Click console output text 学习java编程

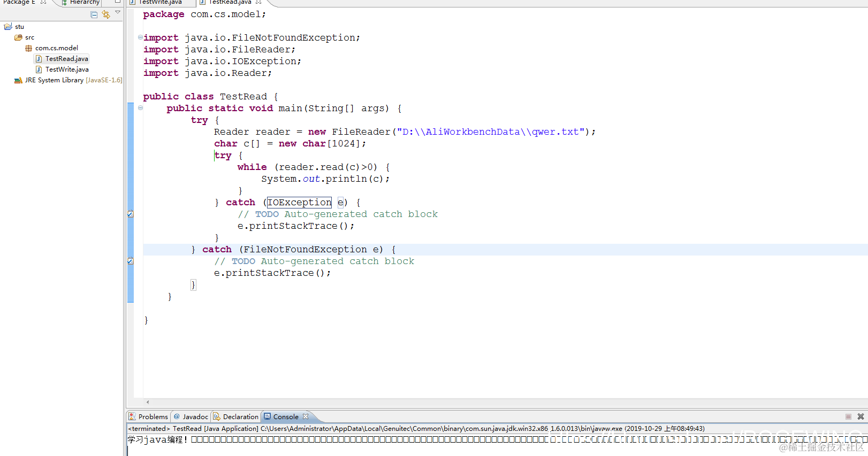(x=158, y=439)
